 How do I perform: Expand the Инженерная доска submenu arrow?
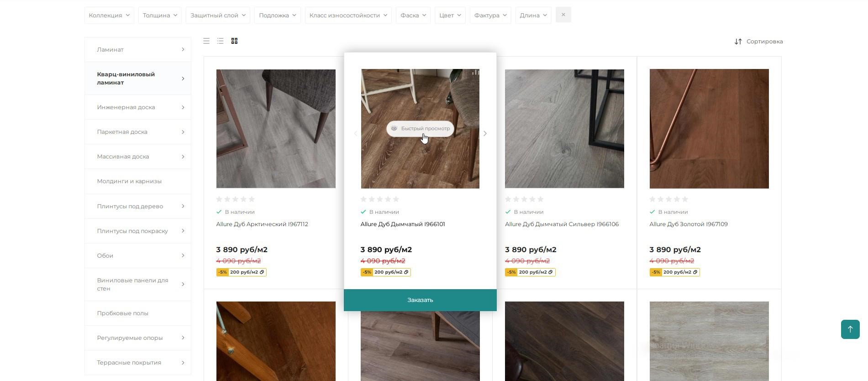183,107
